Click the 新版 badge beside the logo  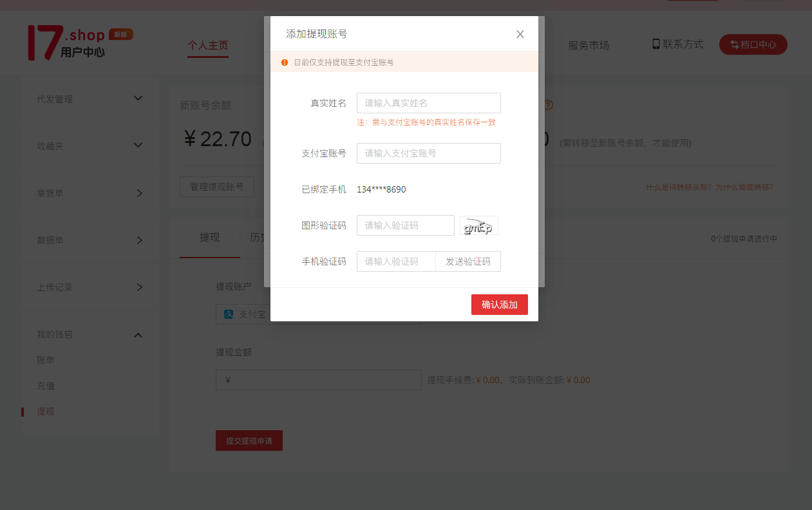coord(121,33)
